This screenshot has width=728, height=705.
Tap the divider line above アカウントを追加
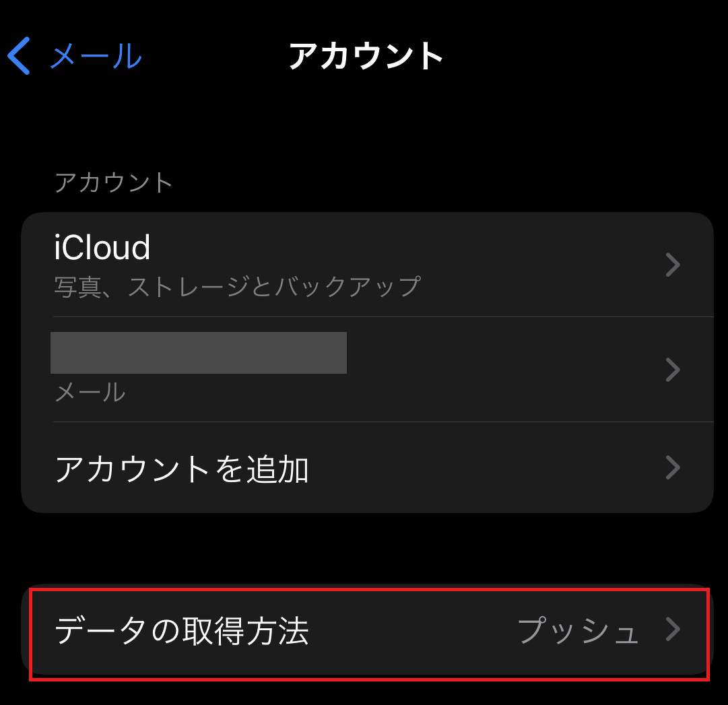pyautogui.click(x=383, y=422)
